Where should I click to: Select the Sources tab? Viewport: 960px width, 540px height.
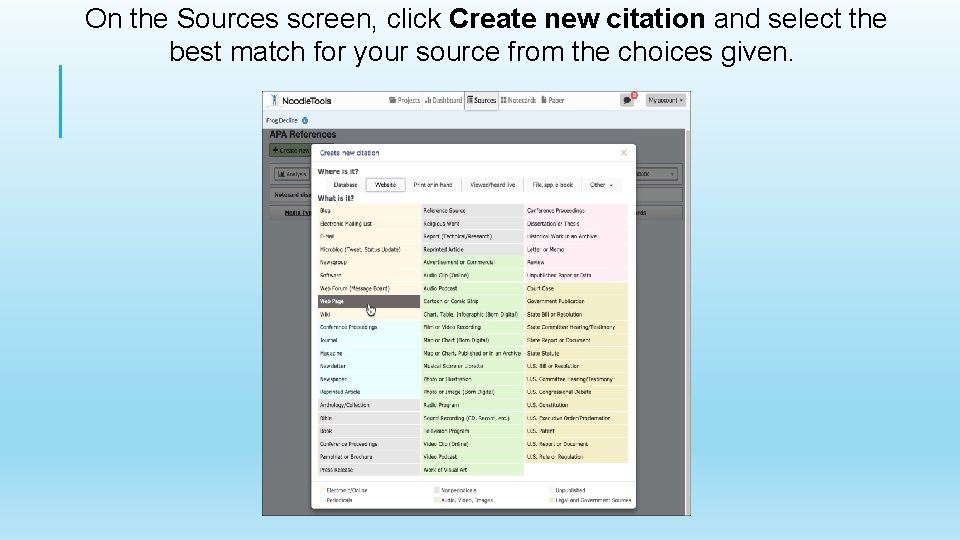[481, 100]
